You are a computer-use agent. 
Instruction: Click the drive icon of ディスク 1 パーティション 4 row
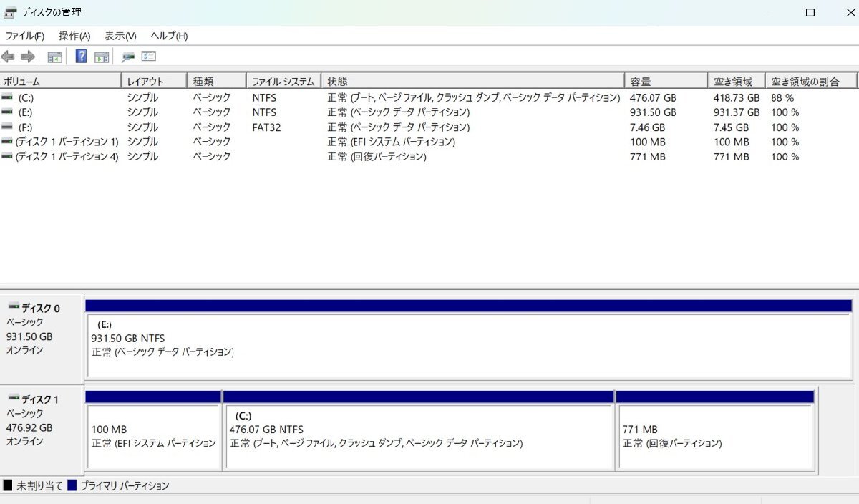tap(7, 156)
